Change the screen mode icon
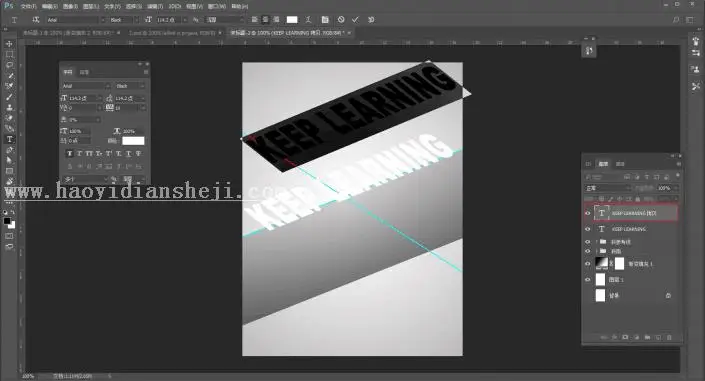Screen dimensions: 705x381 point(9,247)
